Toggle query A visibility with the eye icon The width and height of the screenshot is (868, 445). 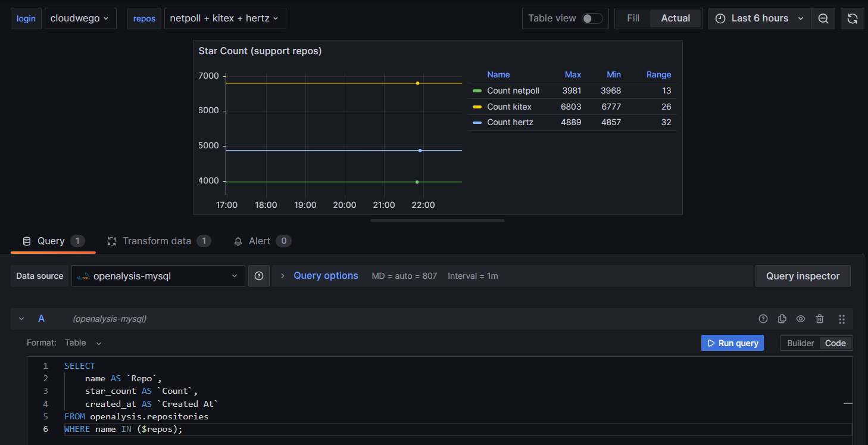(801, 319)
